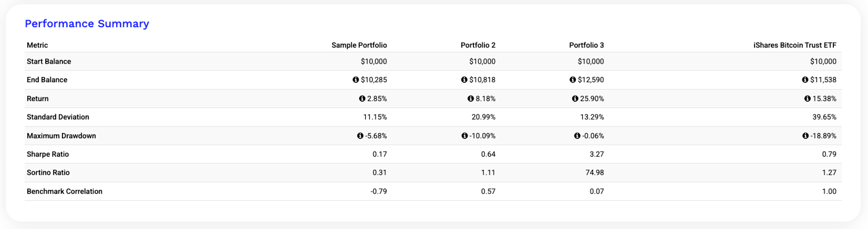
Task: Click info icon next to 8.18% Return
Action: point(470,98)
